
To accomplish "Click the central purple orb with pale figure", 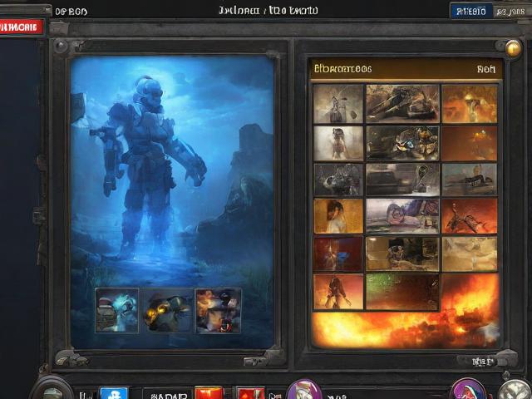I will pyautogui.click(x=304, y=390).
